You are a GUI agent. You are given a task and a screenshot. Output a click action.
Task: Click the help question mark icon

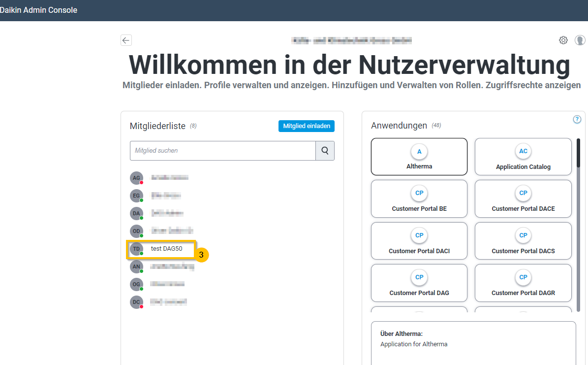point(577,119)
